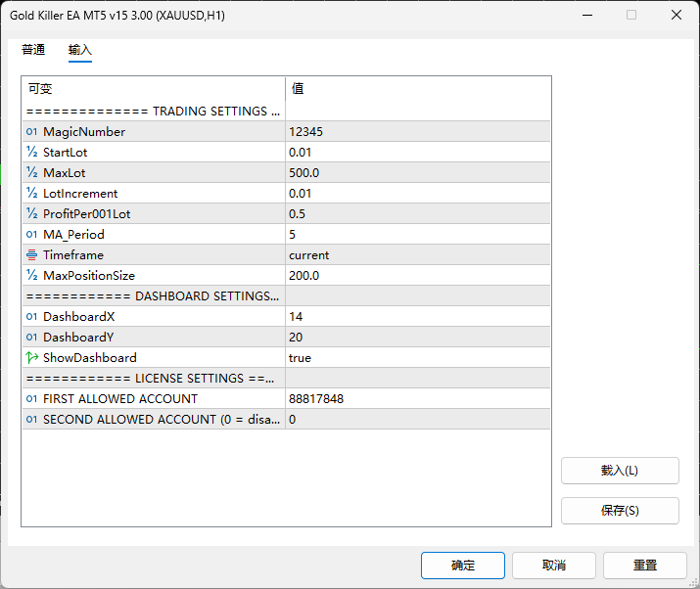Cancel the dialog with 取消

pos(554,566)
